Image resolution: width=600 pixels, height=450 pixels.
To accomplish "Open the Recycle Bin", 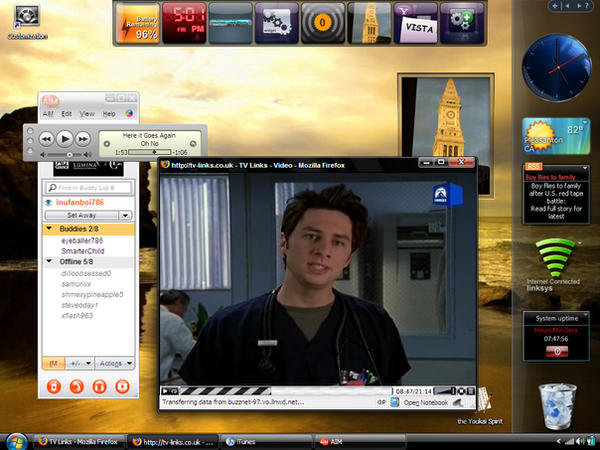I will (x=557, y=406).
